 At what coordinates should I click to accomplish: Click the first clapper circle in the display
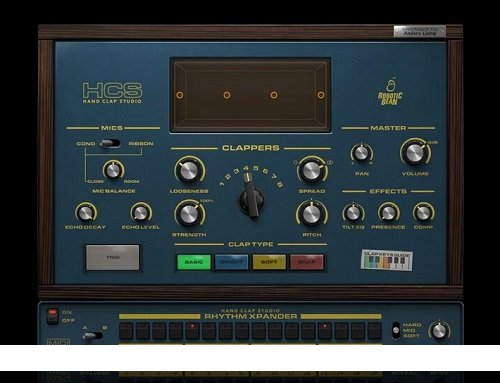point(180,95)
